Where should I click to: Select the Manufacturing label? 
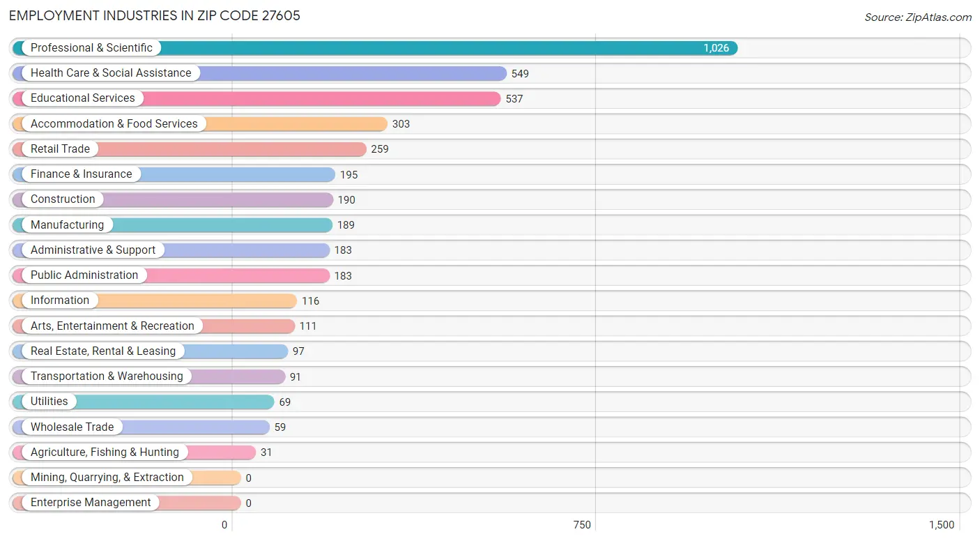(x=67, y=225)
